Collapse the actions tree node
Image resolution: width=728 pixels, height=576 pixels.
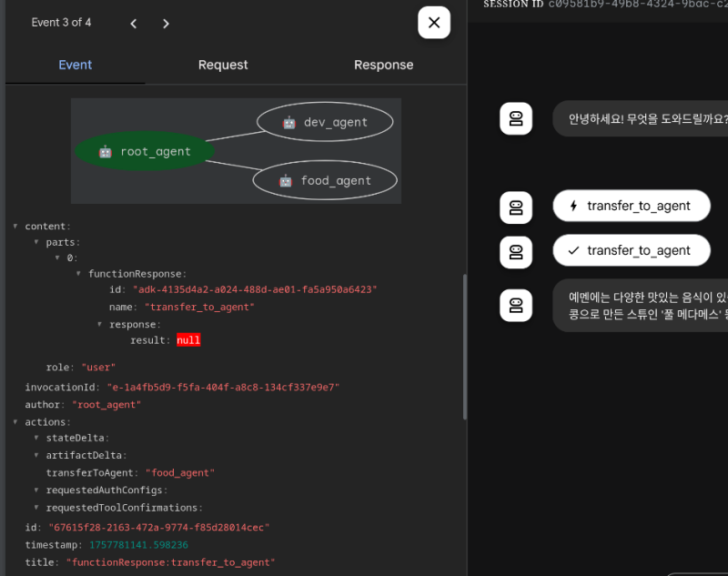15,422
